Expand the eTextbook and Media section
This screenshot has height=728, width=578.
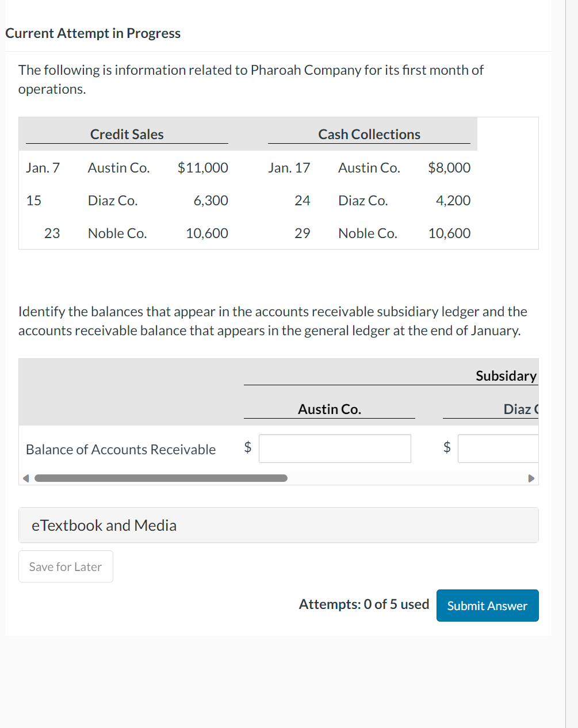tap(104, 525)
